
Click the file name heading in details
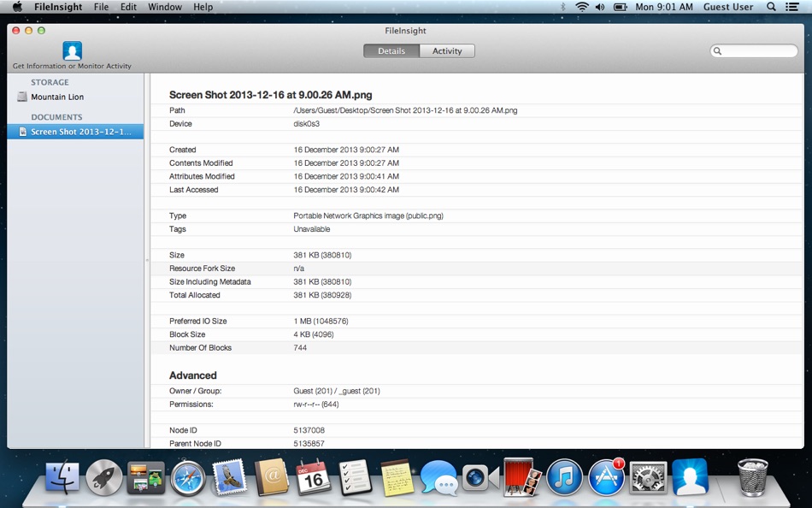click(x=270, y=95)
